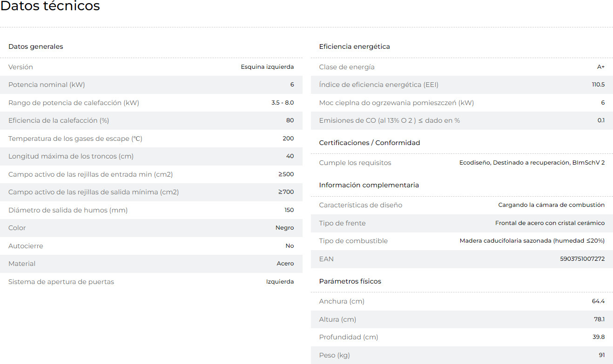Viewport: 613px width, 364px height.
Task: Select the energy class value A+
Action: click(600, 67)
